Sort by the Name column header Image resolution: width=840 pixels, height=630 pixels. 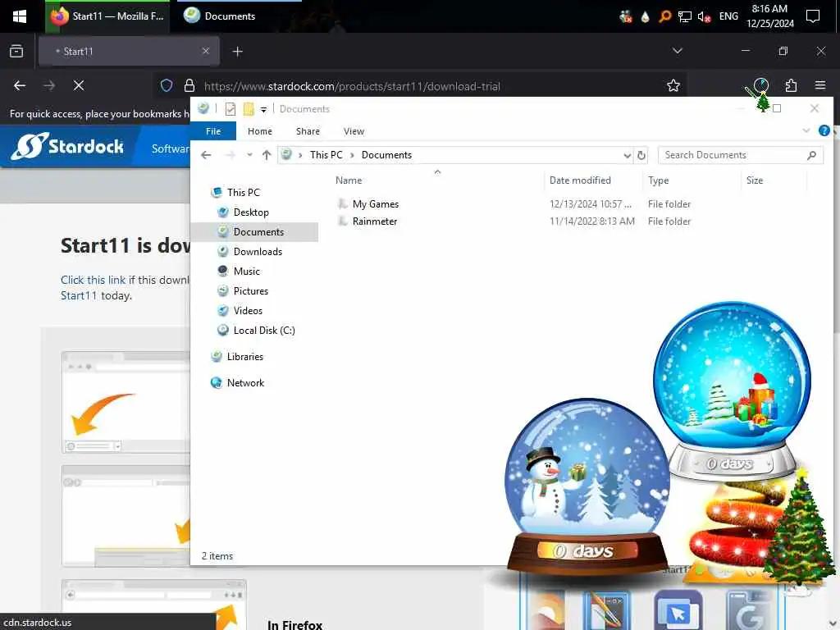pos(436,180)
